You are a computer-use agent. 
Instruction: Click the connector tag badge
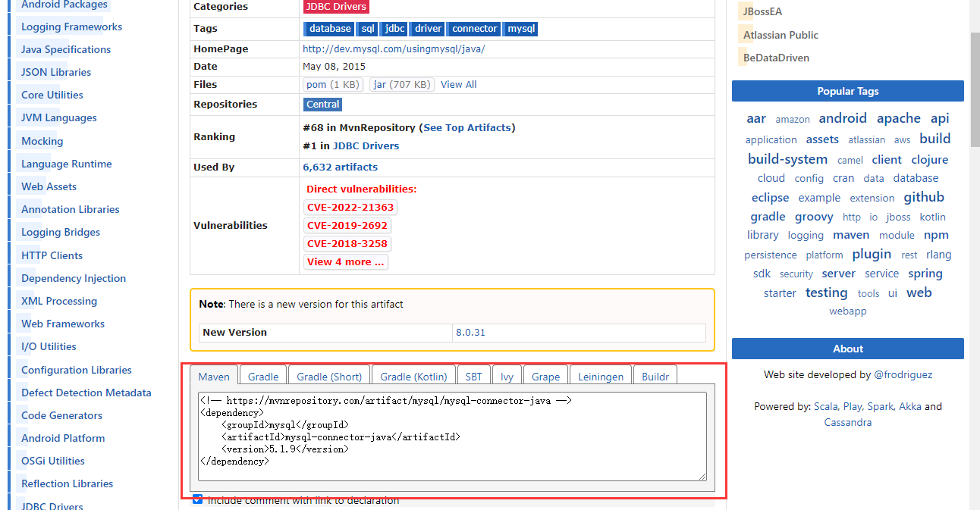[x=474, y=29]
